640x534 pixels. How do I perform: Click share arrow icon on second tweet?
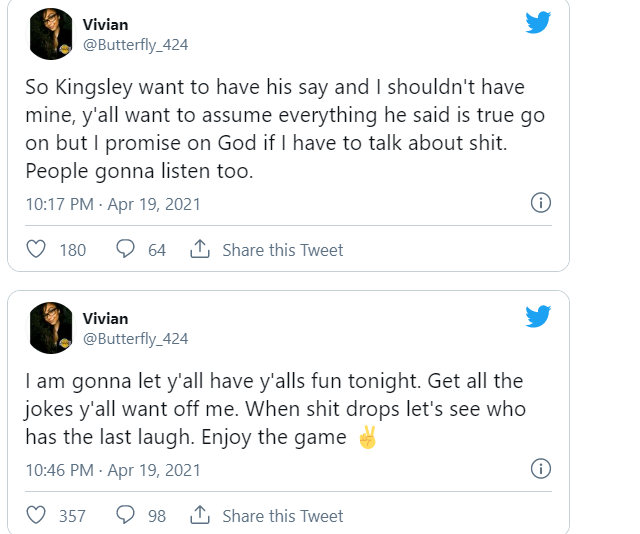click(199, 515)
